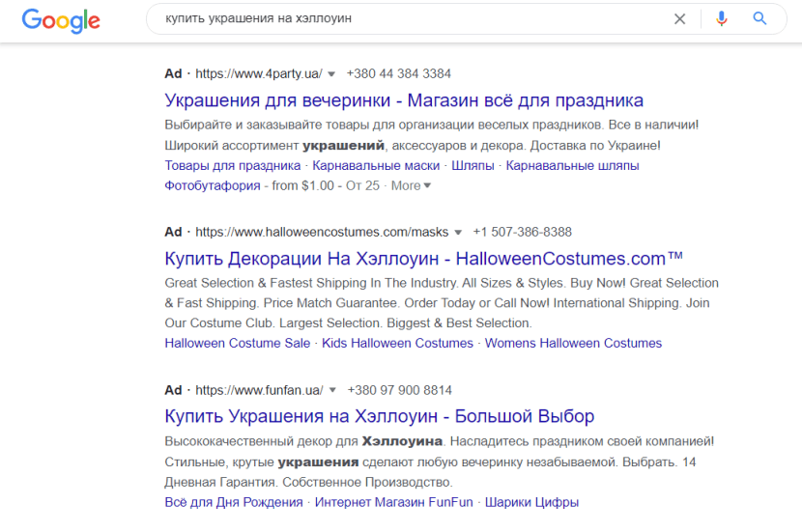Open ad title 'Купить Декорации На Хэллоуин'

click(x=423, y=259)
